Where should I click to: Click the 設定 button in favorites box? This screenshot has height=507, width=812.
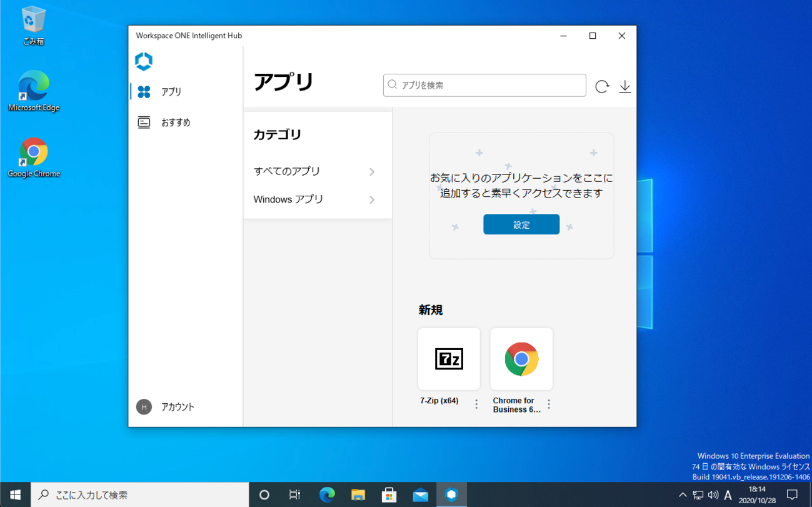(x=521, y=224)
